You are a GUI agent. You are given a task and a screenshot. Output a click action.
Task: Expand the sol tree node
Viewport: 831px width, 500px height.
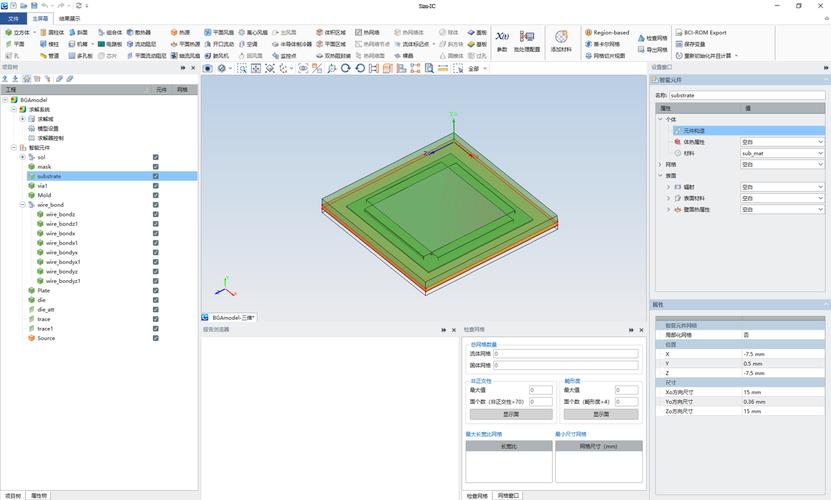[x=22, y=157]
